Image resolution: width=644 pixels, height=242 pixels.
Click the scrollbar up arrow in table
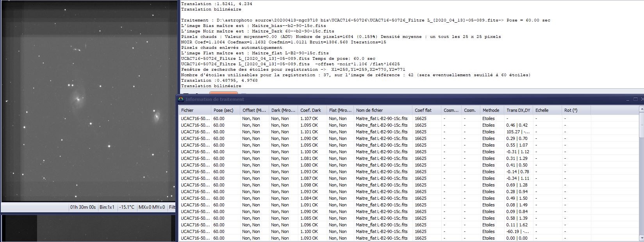[641, 109]
